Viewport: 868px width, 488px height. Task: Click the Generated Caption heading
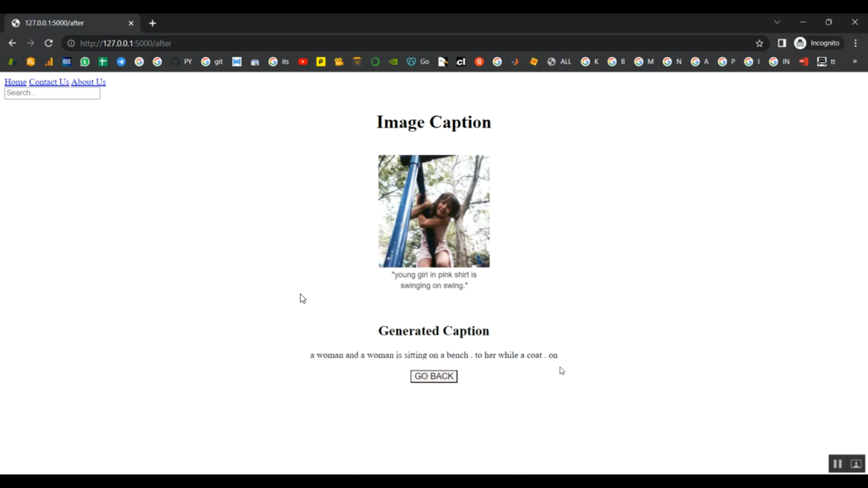[434, 331]
